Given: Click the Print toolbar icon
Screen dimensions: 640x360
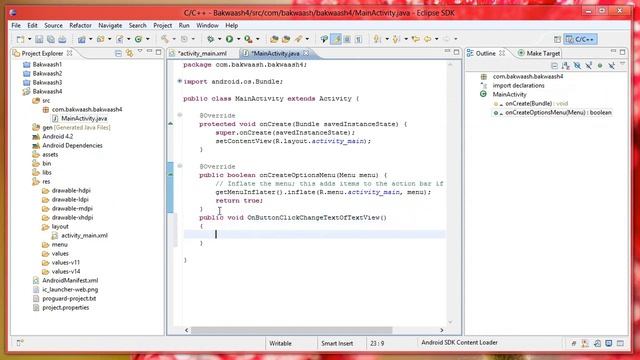Looking at the screenshot, I should coord(62,39).
